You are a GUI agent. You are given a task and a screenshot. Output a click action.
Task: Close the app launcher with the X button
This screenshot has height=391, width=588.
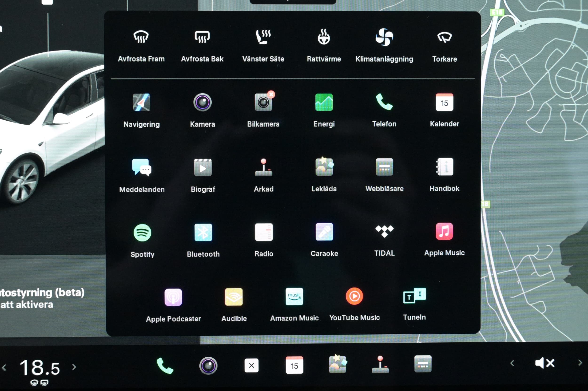tap(251, 365)
